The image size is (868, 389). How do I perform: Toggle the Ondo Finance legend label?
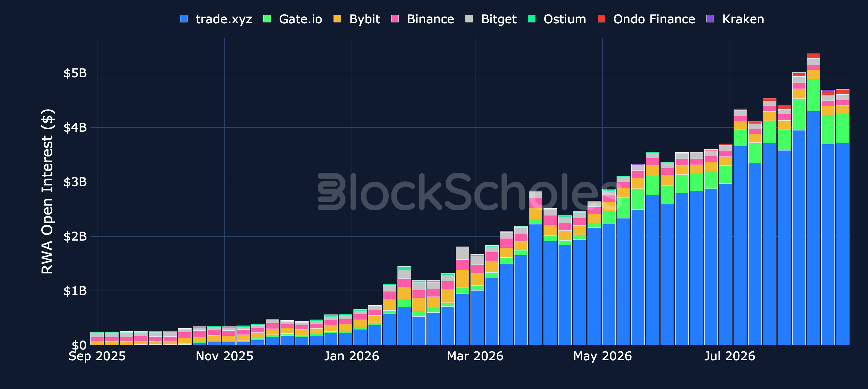coord(654,19)
